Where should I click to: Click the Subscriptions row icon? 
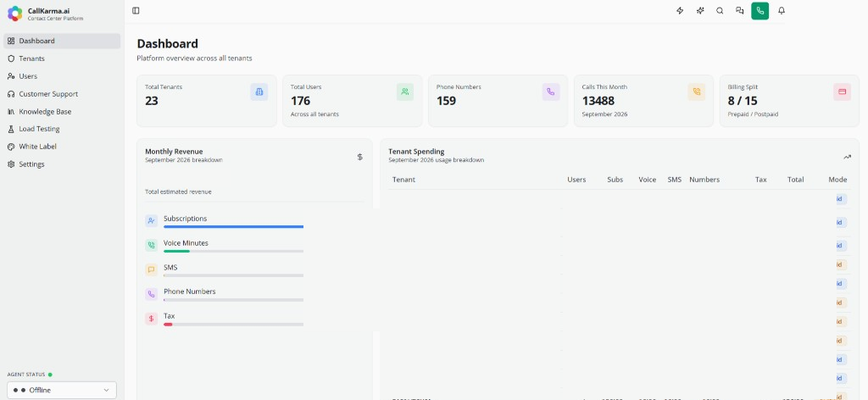tap(151, 220)
